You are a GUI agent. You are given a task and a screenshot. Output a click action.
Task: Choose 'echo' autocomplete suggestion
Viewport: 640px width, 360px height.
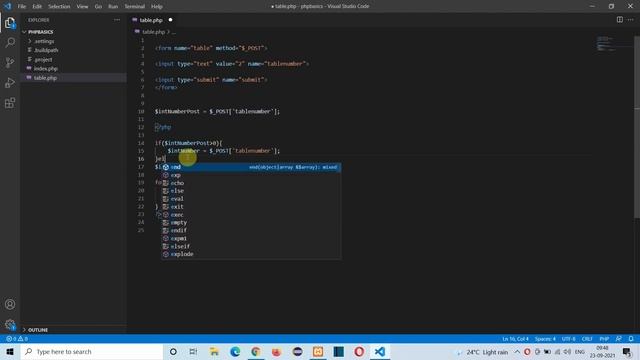pyautogui.click(x=251, y=183)
